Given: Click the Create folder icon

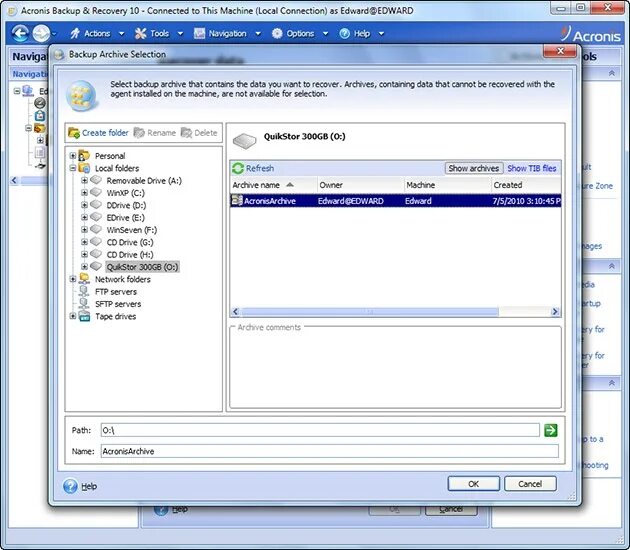Looking at the screenshot, I should click(74, 133).
